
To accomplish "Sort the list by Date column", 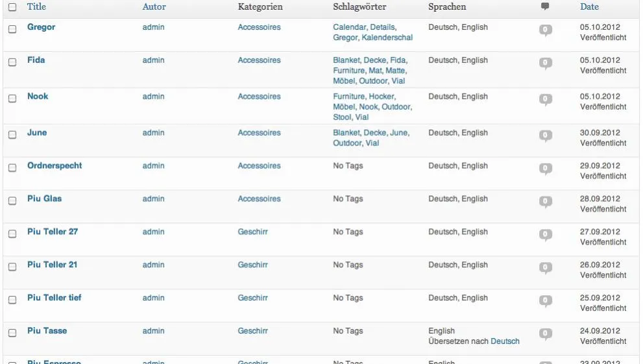I will (x=589, y=6).
